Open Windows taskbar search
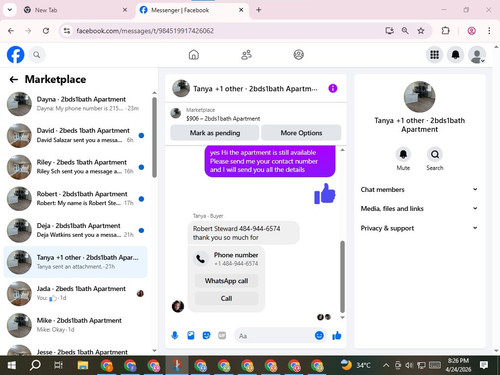This screenshot has width=500, height=375. (35, 365)
